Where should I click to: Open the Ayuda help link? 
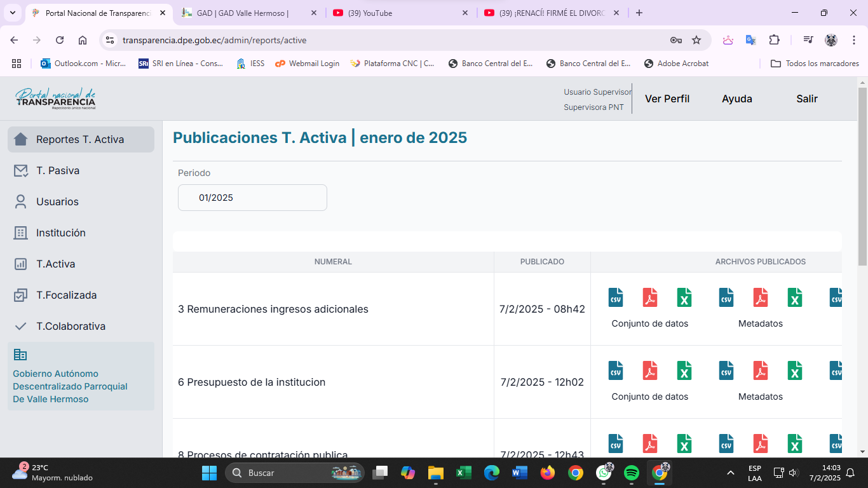[x=736, y=98]
